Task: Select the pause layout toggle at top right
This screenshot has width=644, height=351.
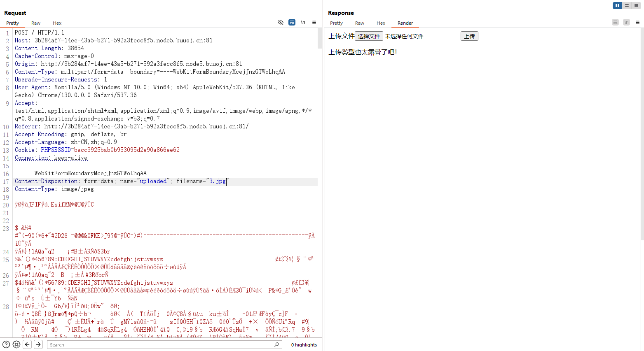Action: (x=617, y=5)
